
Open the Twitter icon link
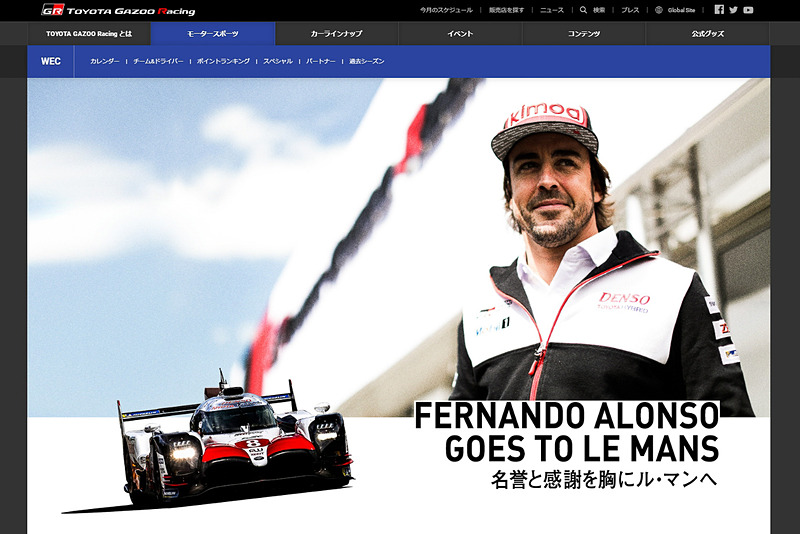(733, 10)
